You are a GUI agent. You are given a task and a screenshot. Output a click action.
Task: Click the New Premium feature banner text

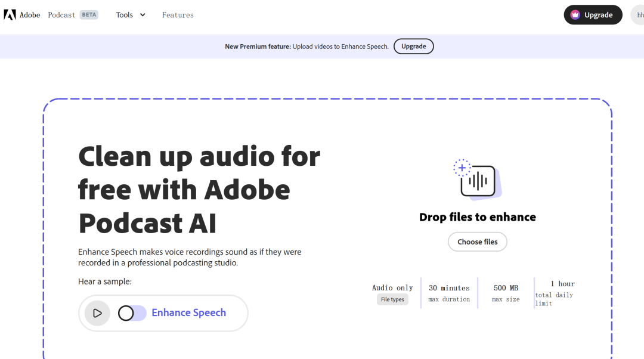click(306, 47)
